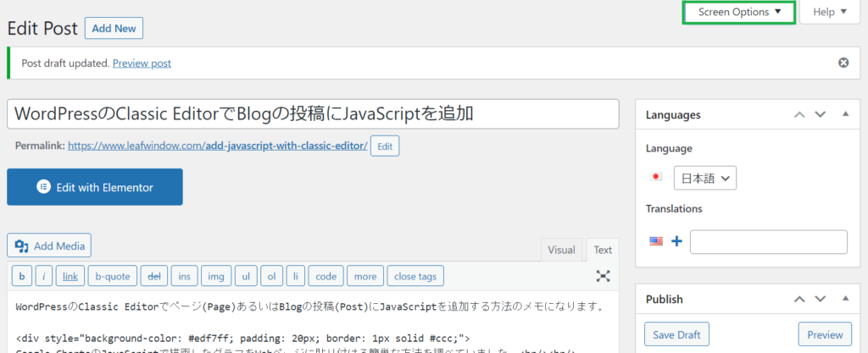
Task: Click the permalink Edit button
Action: pyautogui.click(x=385, y=146)
